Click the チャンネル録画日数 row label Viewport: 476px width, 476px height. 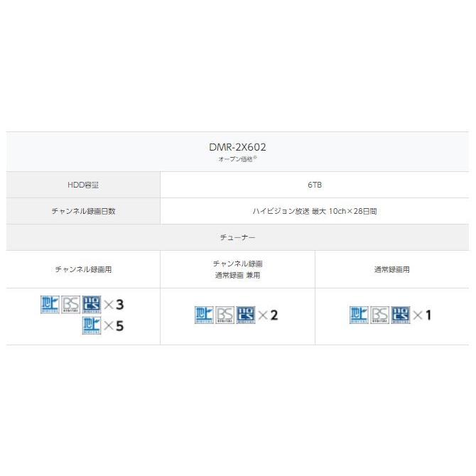(x=83, y=211)
